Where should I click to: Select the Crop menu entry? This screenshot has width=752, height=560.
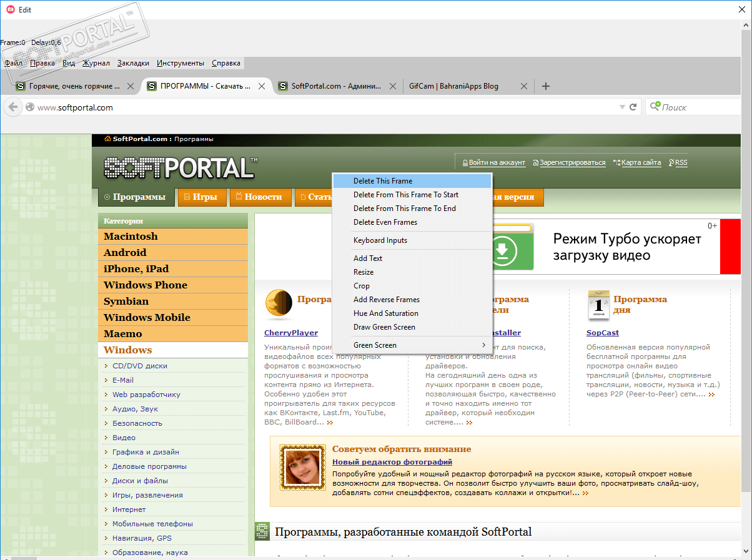412,286
